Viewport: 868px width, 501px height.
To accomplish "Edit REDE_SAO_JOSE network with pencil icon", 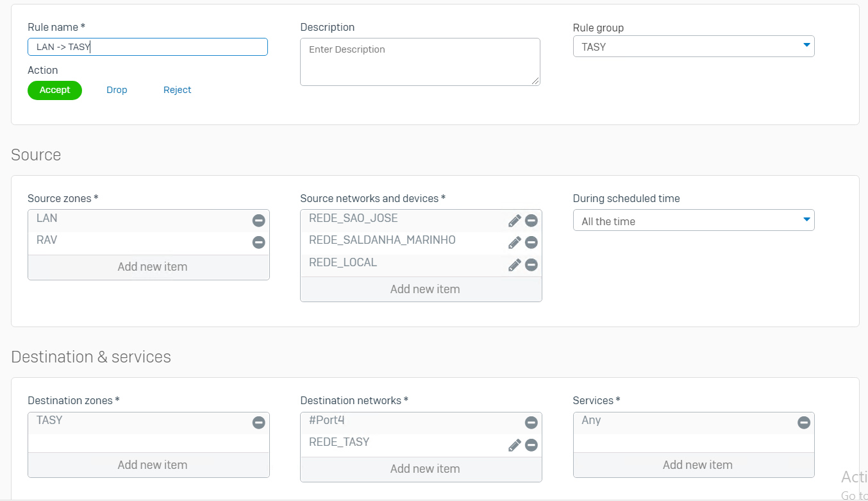I will tap(514, 221).
